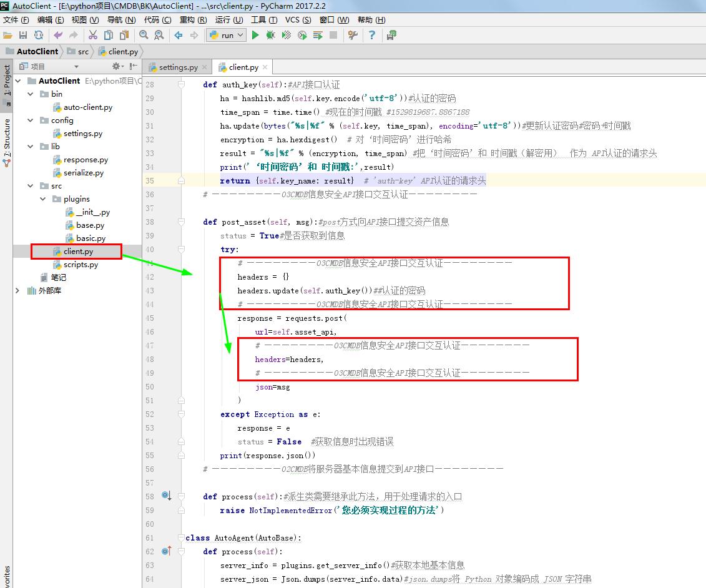Open the 运行 (U) menu
This screenshot has height=588, width=706.
coord(228,20)
